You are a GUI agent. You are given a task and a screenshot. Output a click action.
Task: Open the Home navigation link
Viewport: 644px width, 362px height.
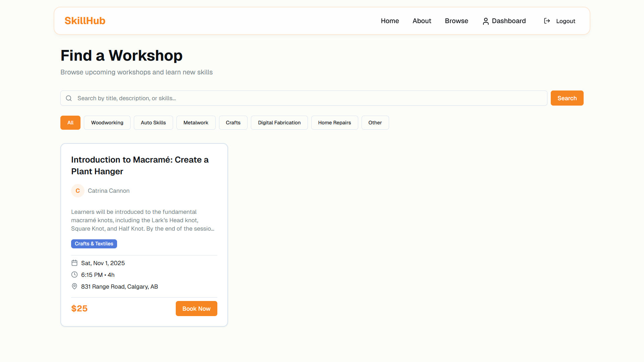tap(390, 21)
